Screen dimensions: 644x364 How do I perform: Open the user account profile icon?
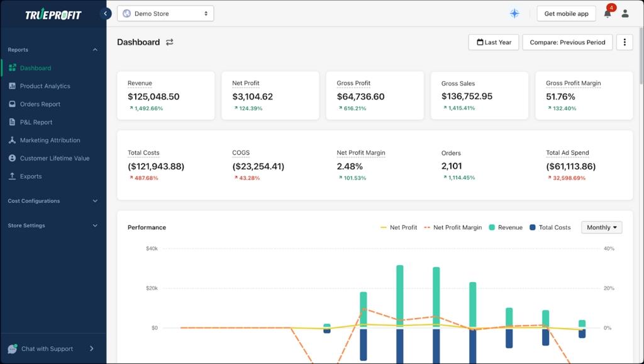pyautogui.click(x=625, y=13)
